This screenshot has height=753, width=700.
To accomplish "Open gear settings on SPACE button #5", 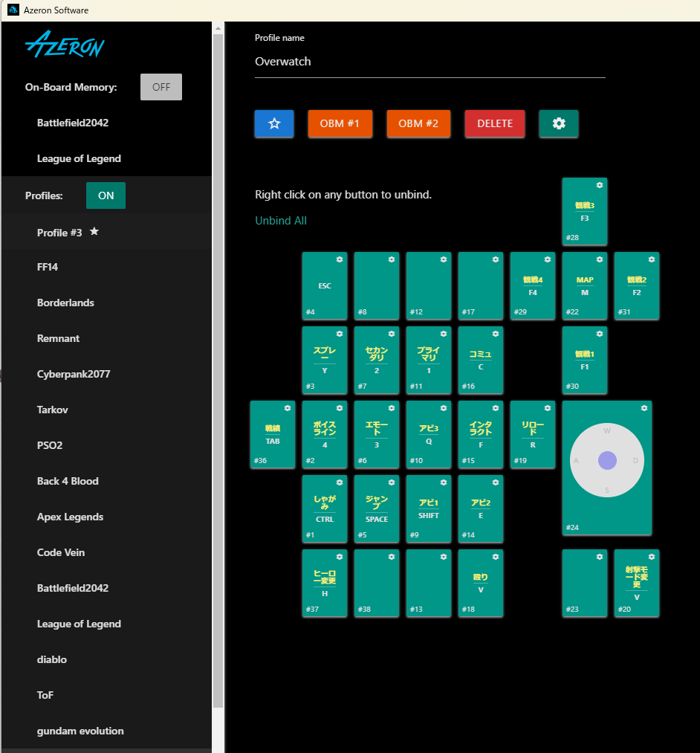I will (392, 482).
